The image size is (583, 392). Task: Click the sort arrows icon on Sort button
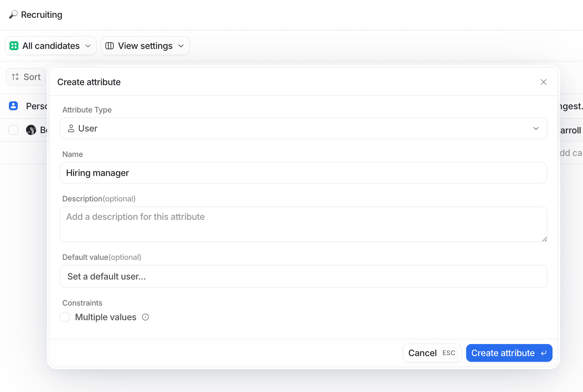click(15, 77)
